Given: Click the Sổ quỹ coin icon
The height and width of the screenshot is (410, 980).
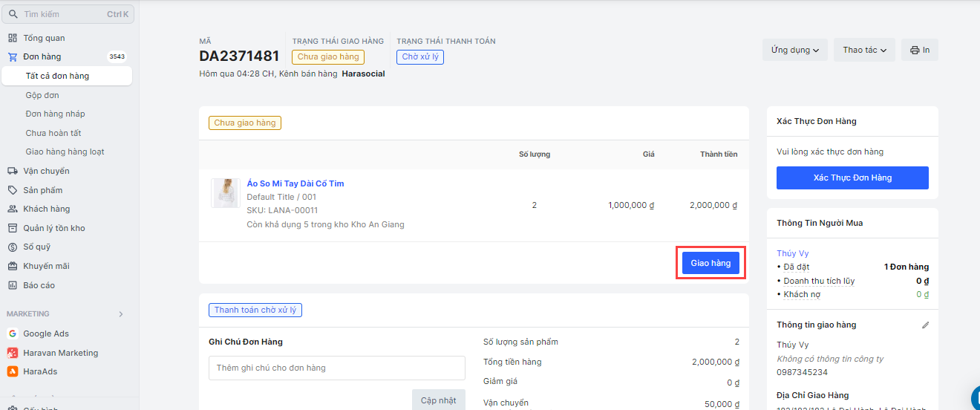Looking at the screenshot, I should tap(13, 247).
